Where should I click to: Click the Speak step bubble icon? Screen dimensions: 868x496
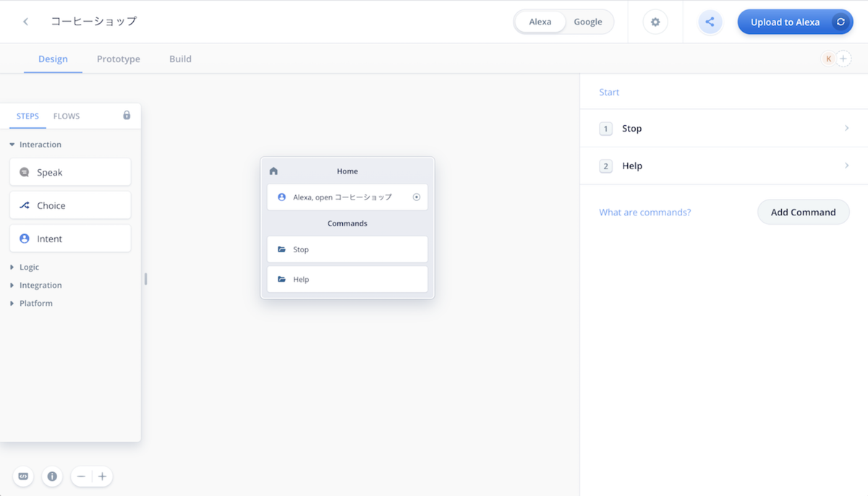25,172
